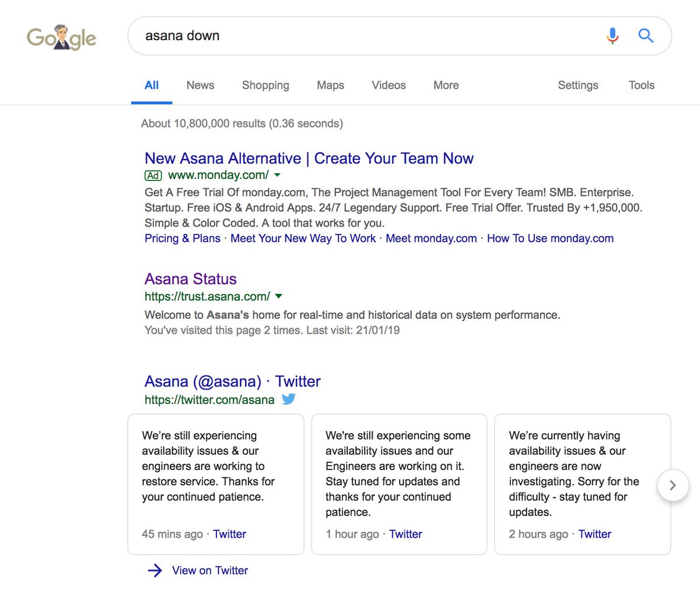
Task: Click the magnifying glass search icon
Action: pos(646,36)
